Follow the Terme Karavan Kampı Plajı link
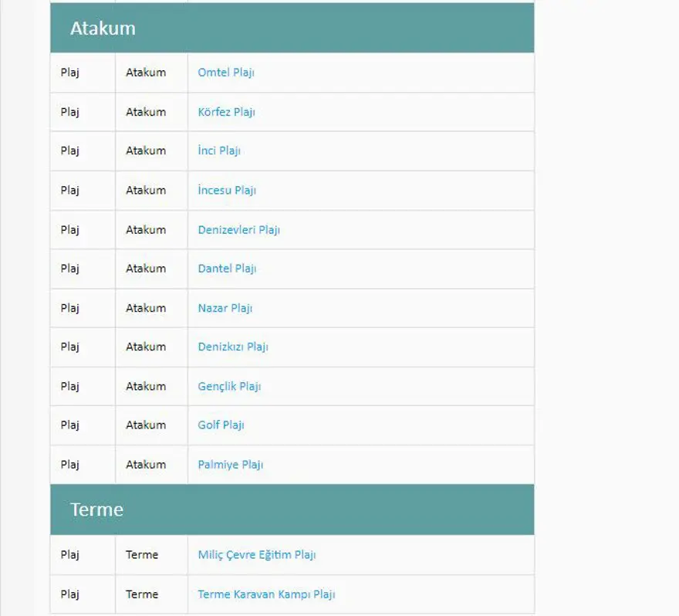Image resolution: width=679 pixels, height=616 pixels. [266, 594]
